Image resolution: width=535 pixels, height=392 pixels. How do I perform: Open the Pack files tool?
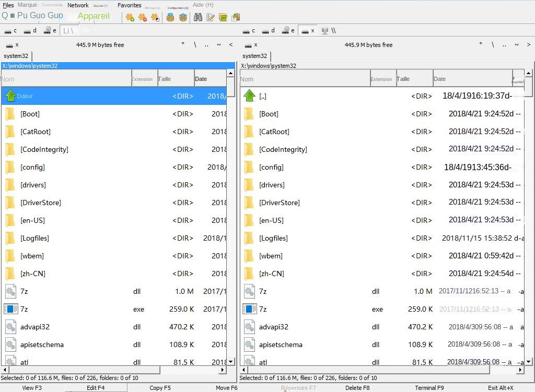[170, 17]
